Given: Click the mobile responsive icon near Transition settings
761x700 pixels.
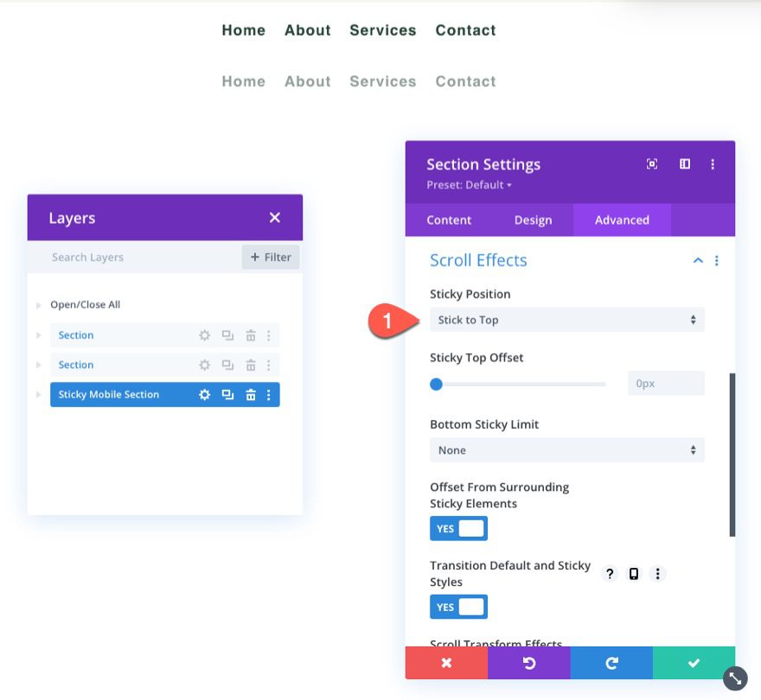Looking at the screenshot, I should coord(634,574).
